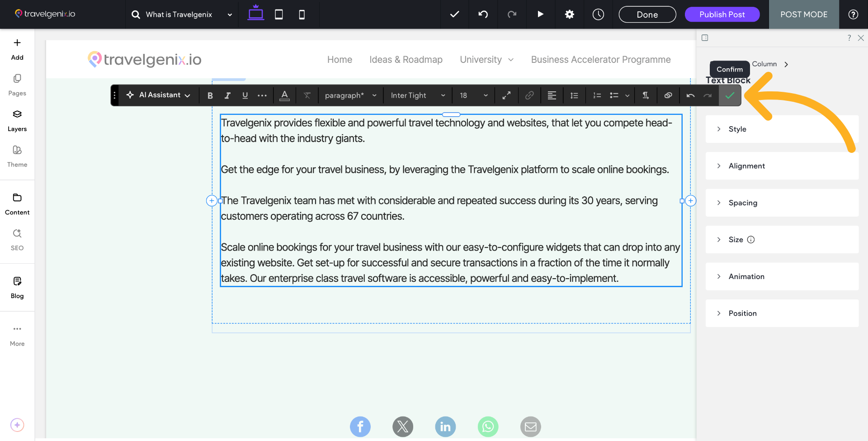Viewport: 868px width, 441px height.
Task: Open the paragraph style dropdown
Action: 350,95
